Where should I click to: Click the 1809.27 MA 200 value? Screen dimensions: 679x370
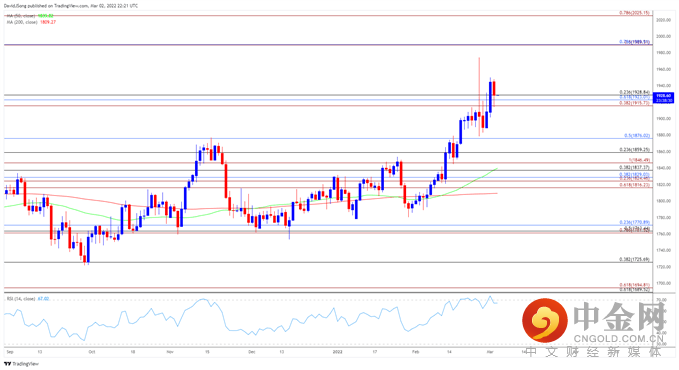coord(48,22)
